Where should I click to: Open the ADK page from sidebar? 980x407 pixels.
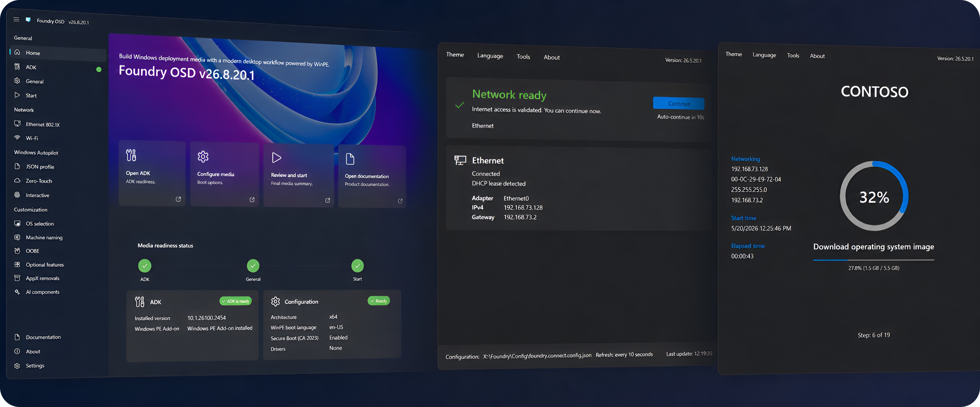click(58, 67)
